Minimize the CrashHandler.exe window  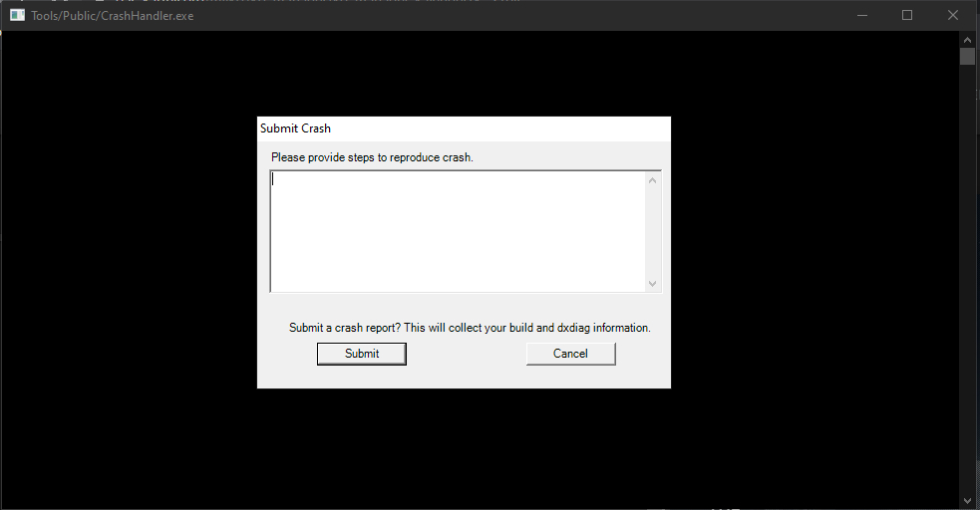coord(859,16)
